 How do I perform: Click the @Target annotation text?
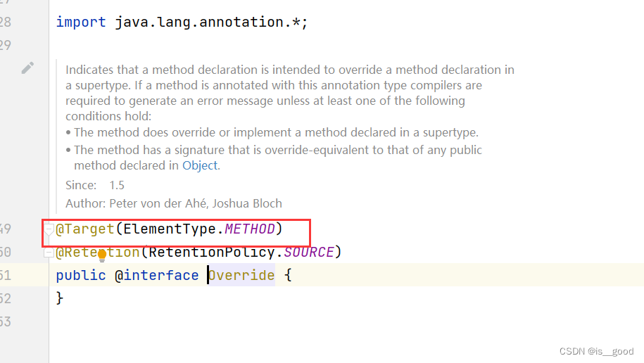tap(85, 229)
